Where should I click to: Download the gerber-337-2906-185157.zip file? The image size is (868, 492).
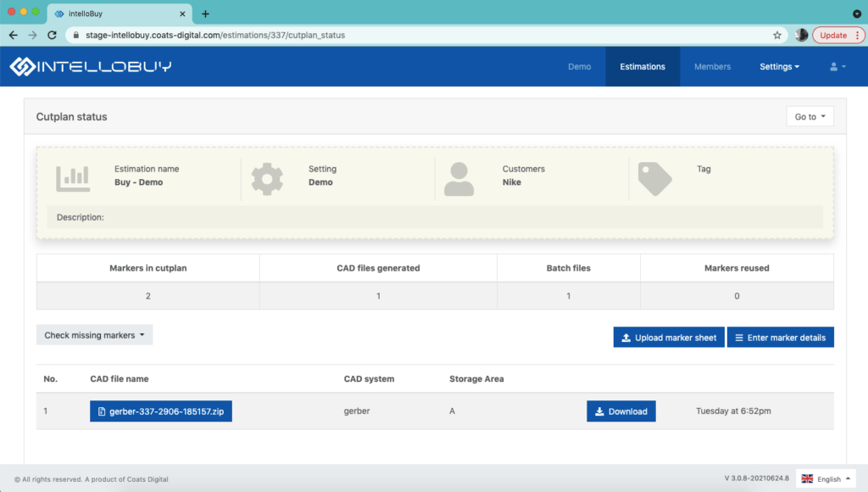tap(620, 411)
